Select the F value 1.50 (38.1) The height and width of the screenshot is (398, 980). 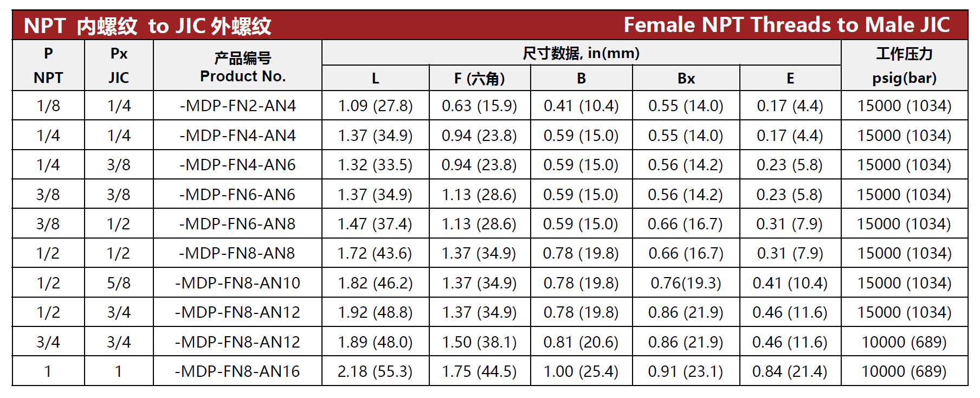coord(479,342)
